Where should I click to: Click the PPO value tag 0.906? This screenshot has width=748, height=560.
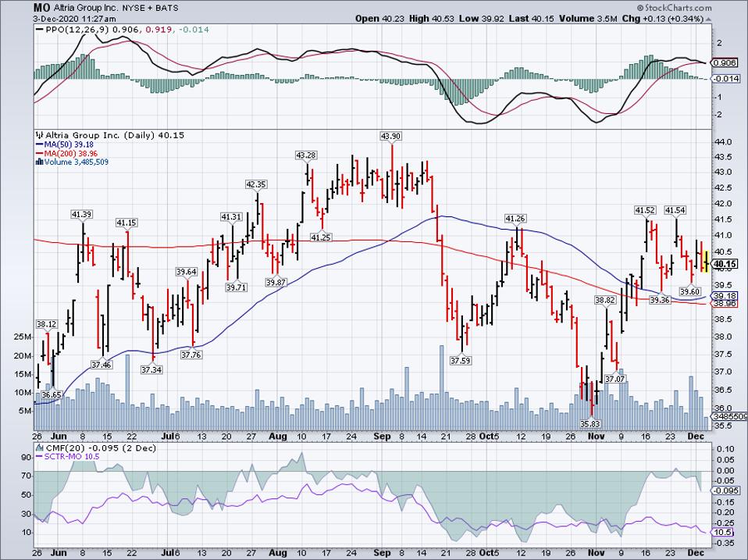point(725,62)
